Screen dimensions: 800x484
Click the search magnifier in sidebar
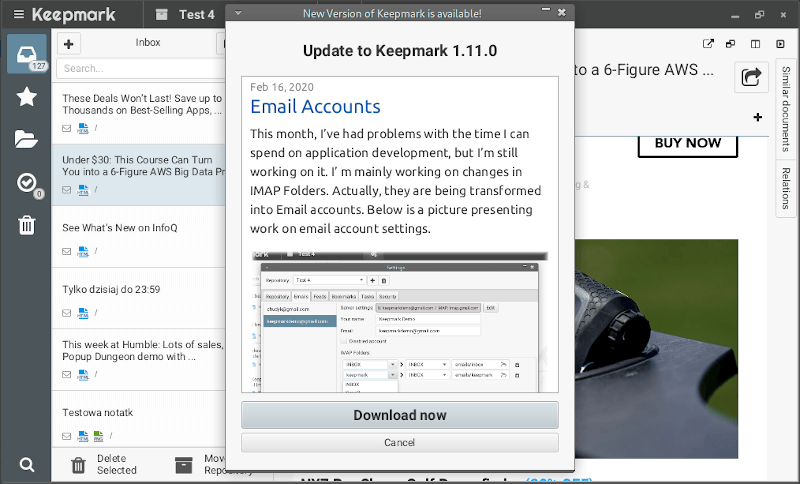27,464
